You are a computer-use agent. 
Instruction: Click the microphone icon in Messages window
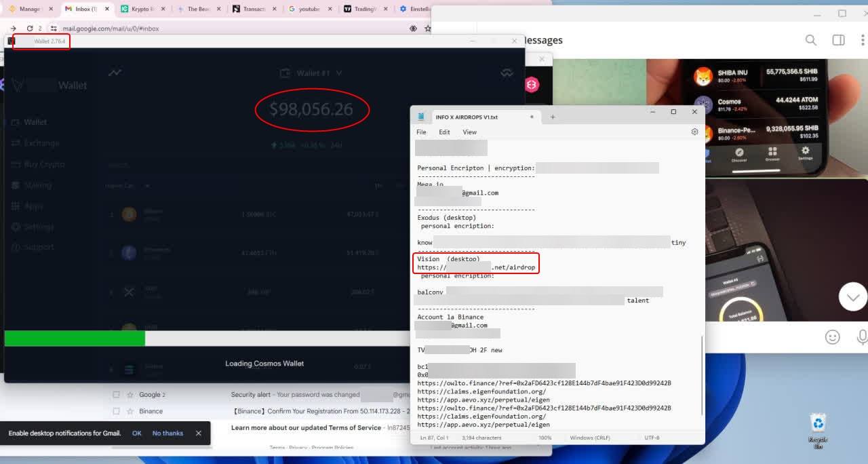pyautogui.click(x=863, y=337)
